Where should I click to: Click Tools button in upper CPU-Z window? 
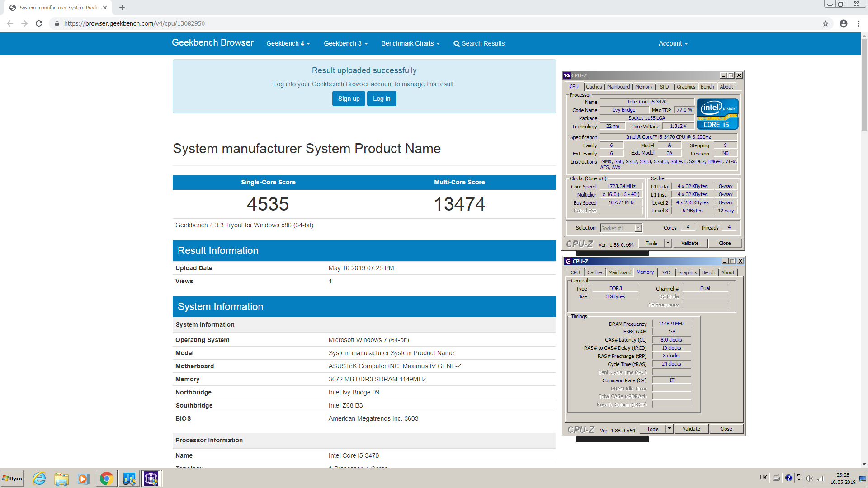[x=651, y=243]
